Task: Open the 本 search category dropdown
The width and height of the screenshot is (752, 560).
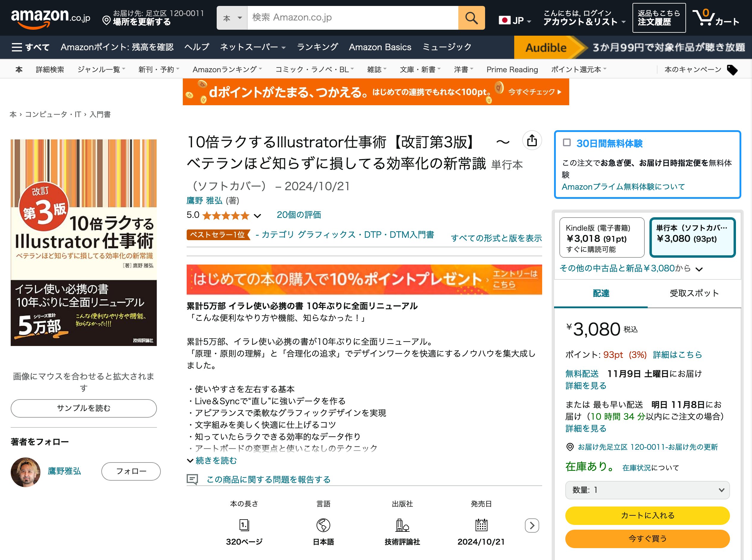Action: coord(232,18)
